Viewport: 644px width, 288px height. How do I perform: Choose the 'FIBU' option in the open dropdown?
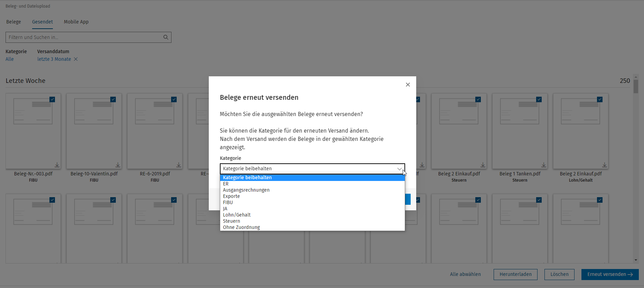pyautogui.click(x=312, y=202)
